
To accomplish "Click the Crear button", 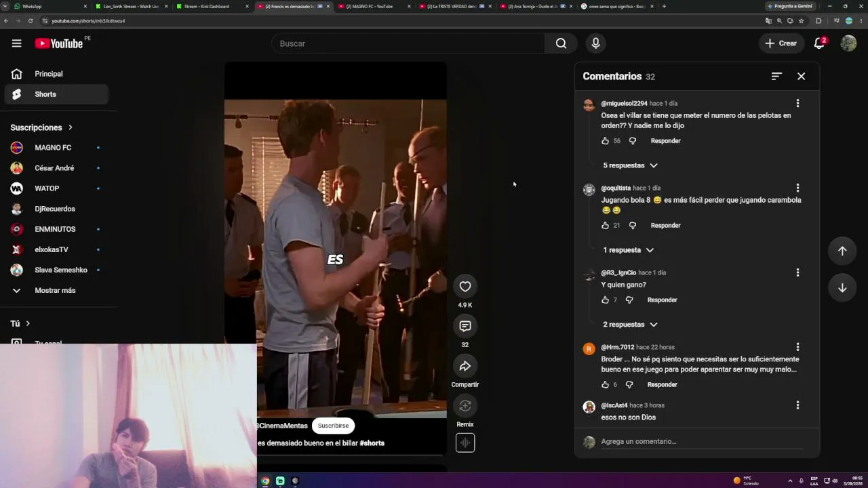I will [x=781, y=43].
